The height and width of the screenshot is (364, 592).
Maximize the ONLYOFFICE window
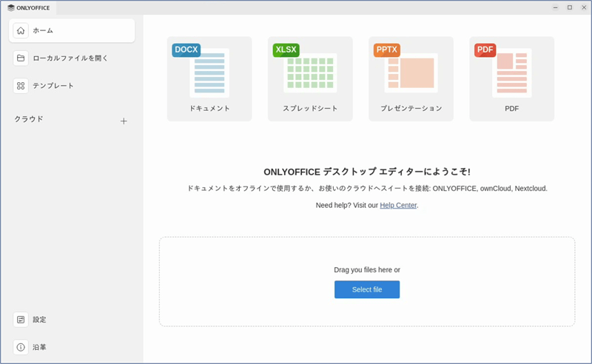click(x=570, y=7)
